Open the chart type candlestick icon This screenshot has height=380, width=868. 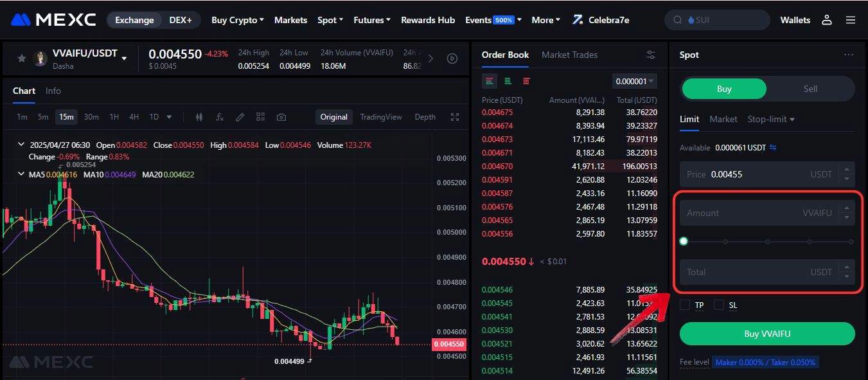click(x=199, y=117)
